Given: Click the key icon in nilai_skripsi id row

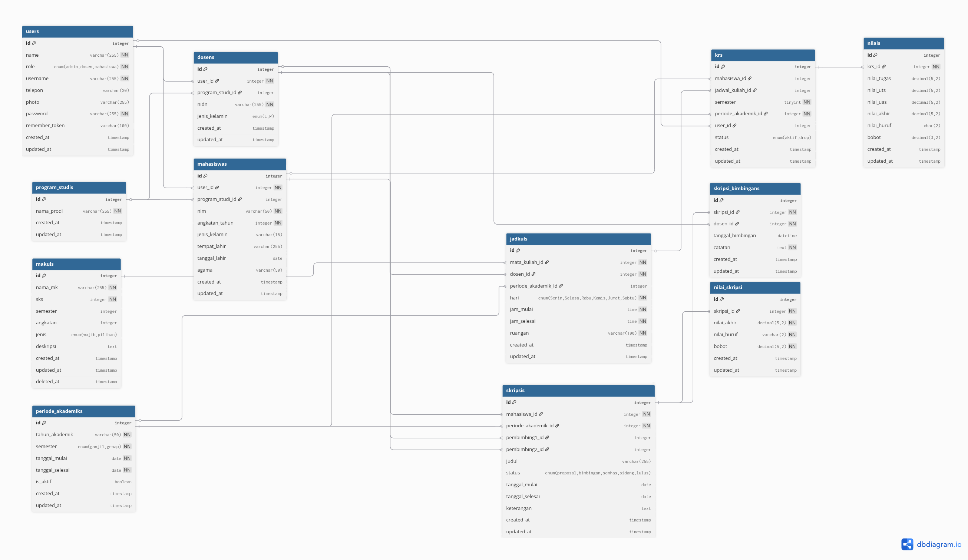Looking at the screenshot, I should tap(722, 299).
